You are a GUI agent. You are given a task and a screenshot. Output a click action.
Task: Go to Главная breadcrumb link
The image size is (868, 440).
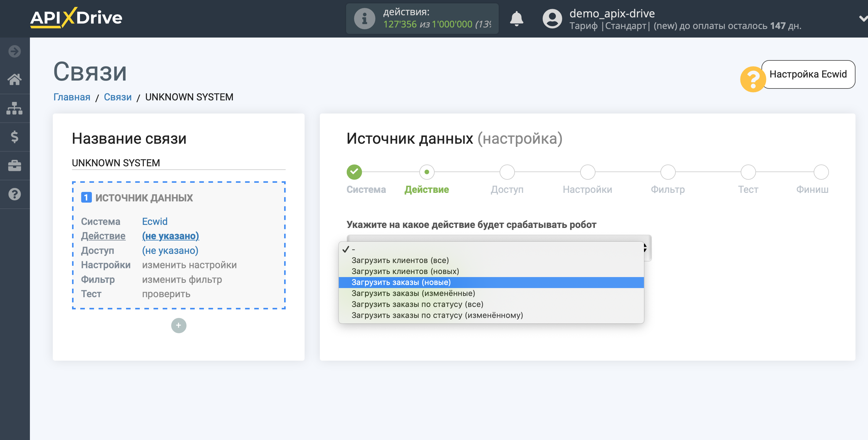(x=72, y=97)
